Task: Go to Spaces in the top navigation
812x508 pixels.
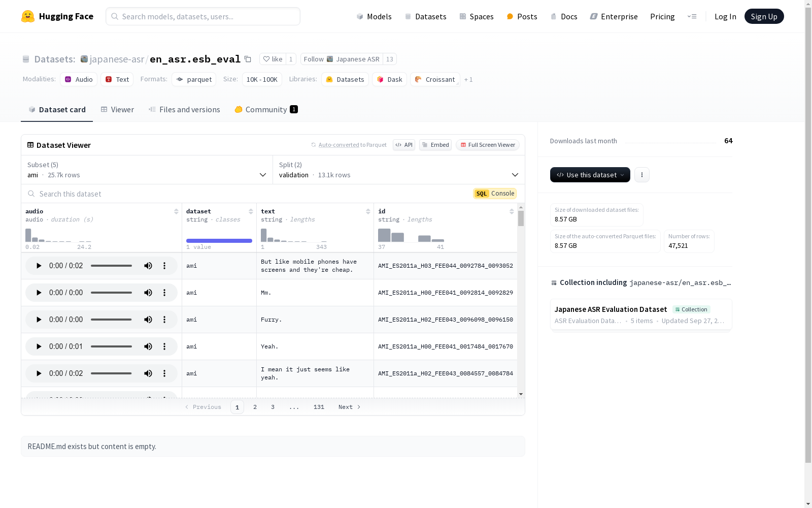Action: coord(477,16)
